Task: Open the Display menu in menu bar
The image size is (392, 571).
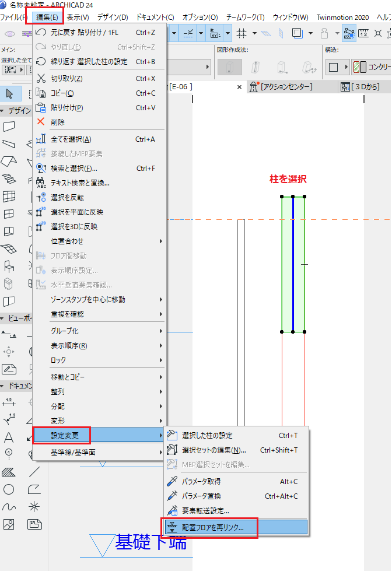Action: (78, 17)
